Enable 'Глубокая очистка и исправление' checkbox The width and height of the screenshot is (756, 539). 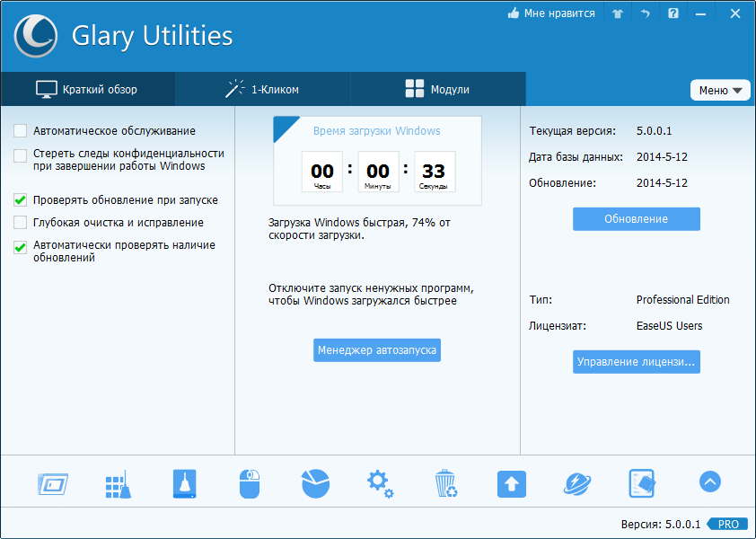[21, 223]
